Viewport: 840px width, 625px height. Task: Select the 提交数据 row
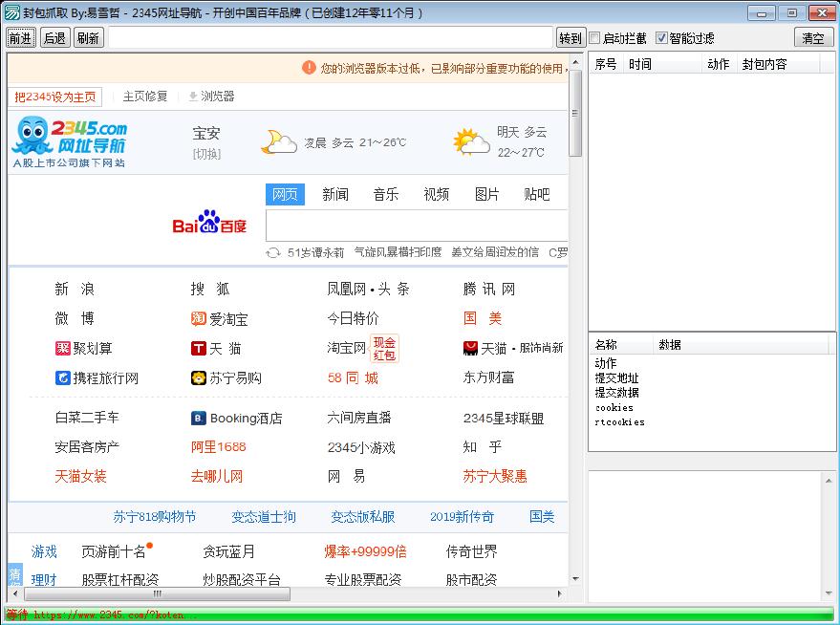click(x=616, y=393)
